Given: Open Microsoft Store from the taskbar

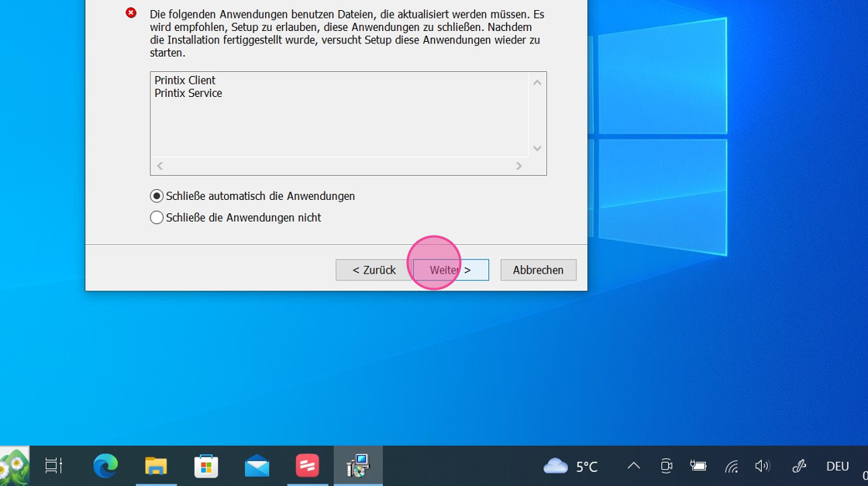Looking at the screenshot, I should 206,466.
